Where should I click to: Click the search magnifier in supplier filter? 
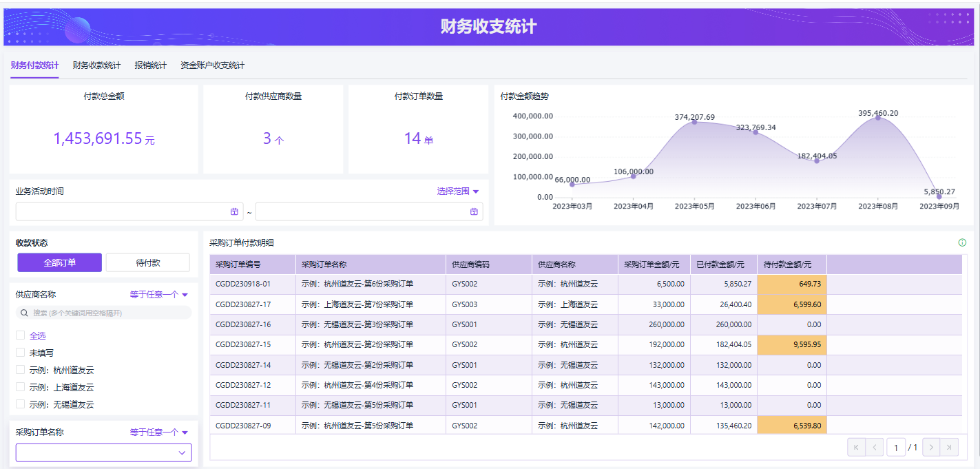click(x=25, y=313)
